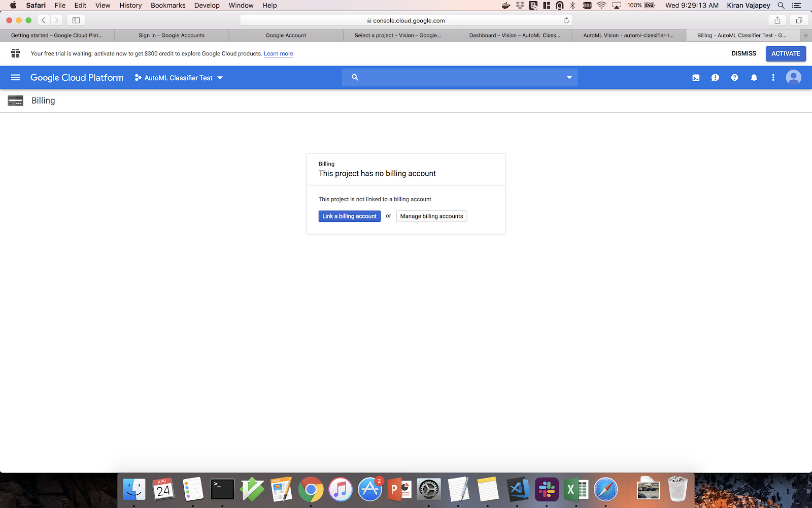Image resolution: width=812 pixels, height=508 pixels.
Task: Reload the page in Safari address bar
Action: coord(566,20)
